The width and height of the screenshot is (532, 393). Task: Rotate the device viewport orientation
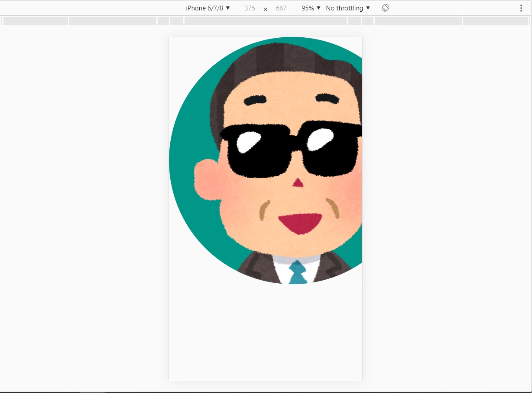[385, 8]
